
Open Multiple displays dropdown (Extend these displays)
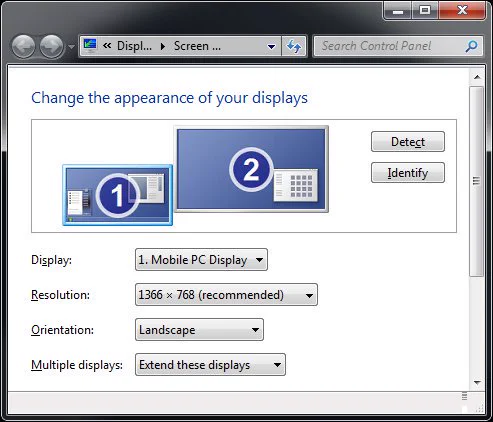point(210,365)
